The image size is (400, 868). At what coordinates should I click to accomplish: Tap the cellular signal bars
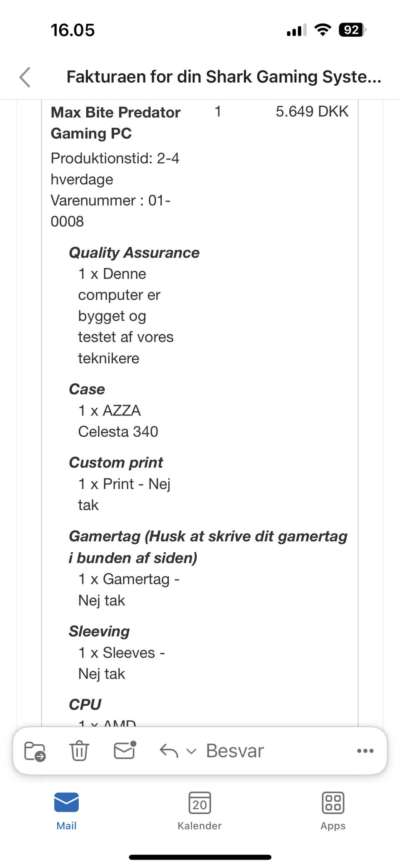[x=296, y=30]
